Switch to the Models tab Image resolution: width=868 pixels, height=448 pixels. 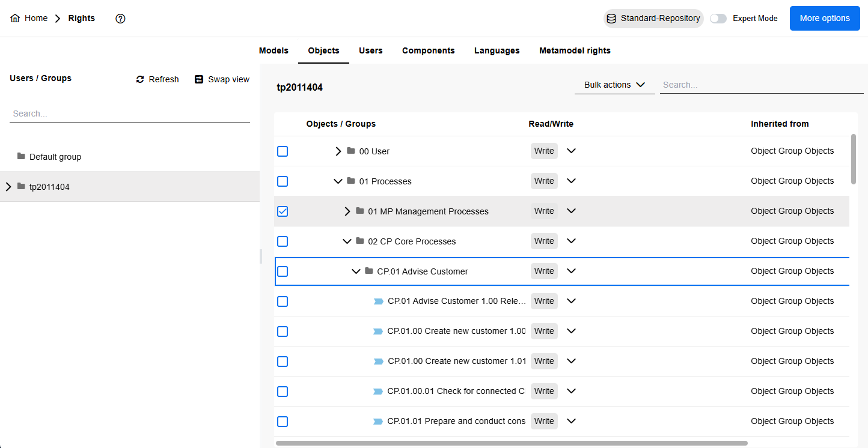click(x=274, y=50)
